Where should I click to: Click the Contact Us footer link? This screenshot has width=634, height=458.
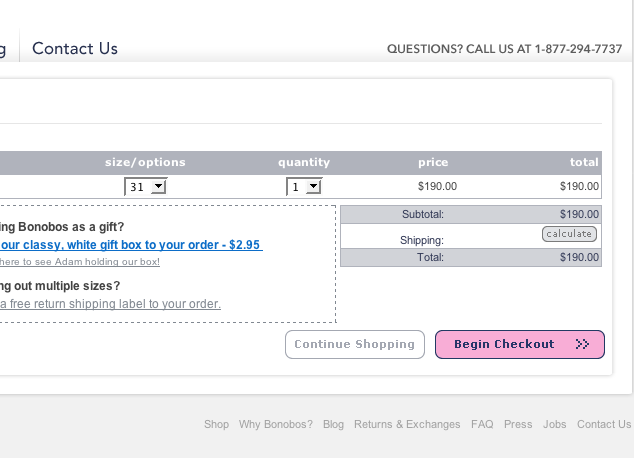coord(604,424)
